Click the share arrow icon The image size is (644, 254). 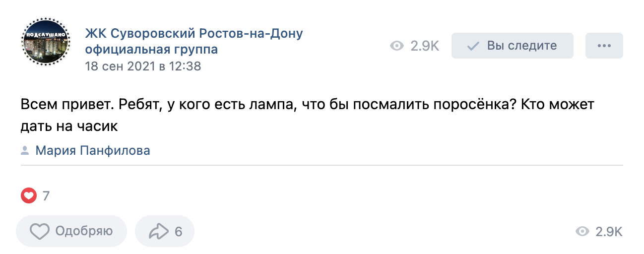pyautogui.click(x=159, y=231)
